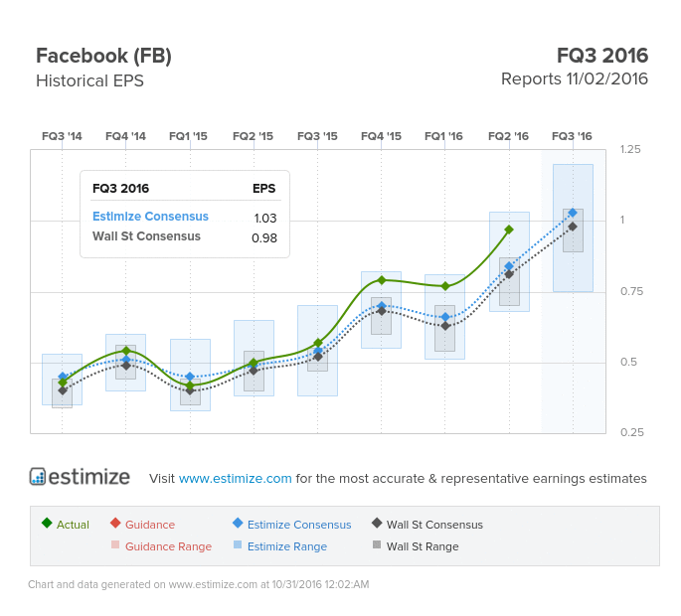Click the FQ4 '14 blue Estimize marker
The image size is (681, 616).
[x=126, y=360]
